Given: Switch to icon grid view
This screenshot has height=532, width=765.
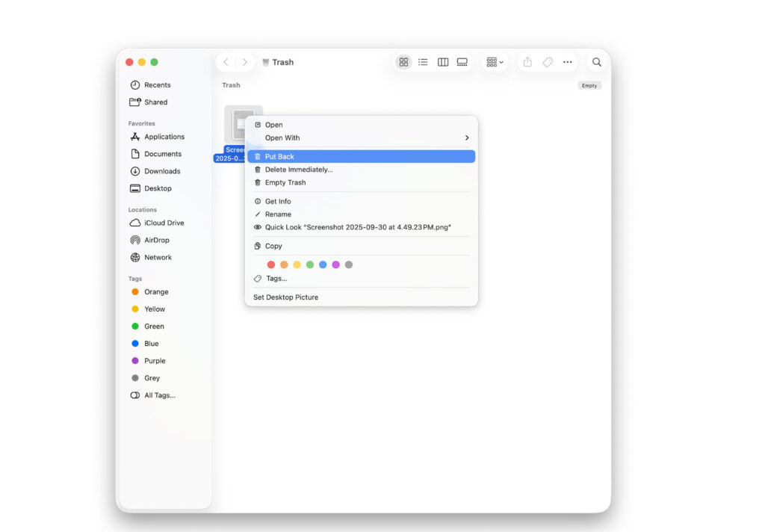Looking at the screenshot, I should point(403,62).
